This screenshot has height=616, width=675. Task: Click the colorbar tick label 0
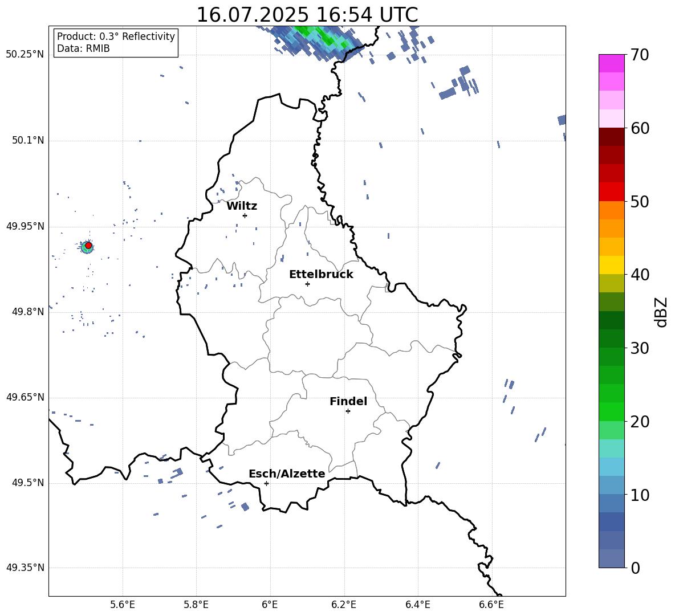pyautogui.click(x=636, y=568)
